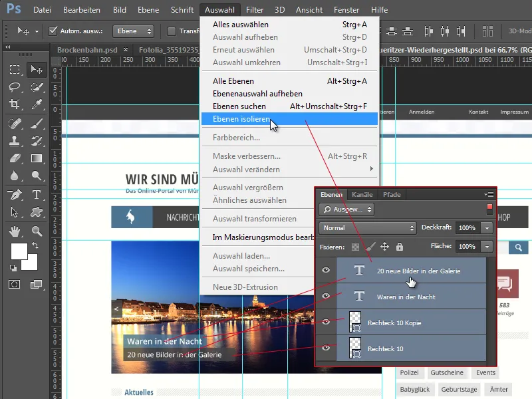Hide the 'Rechteck 10 Kopie' layer

click(326, 322)
